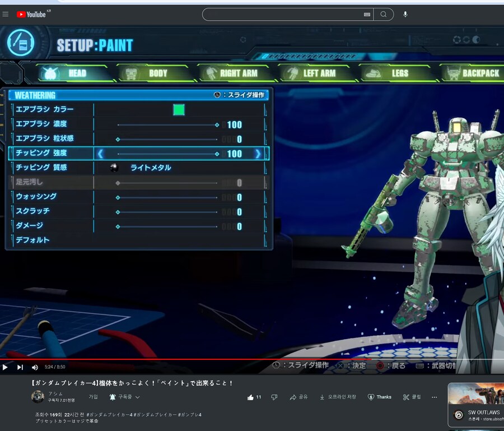Click the 5:24 / 8:50 time display

(55, 367)
